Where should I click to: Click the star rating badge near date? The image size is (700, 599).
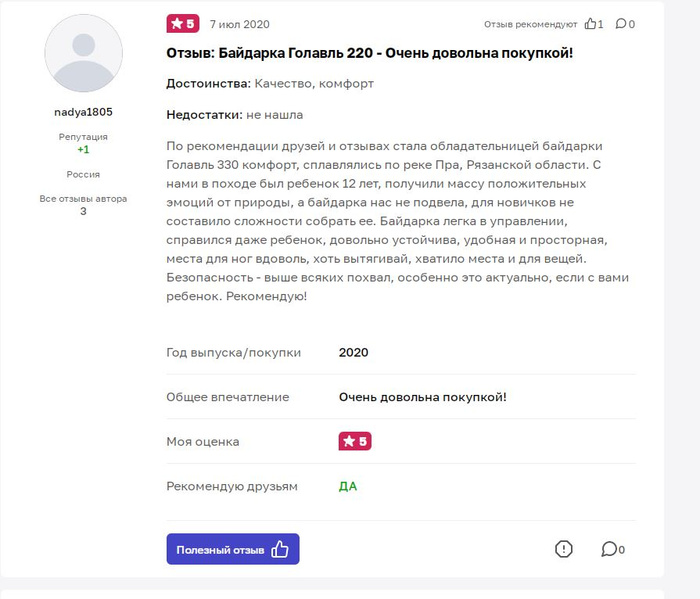(182, 24)
